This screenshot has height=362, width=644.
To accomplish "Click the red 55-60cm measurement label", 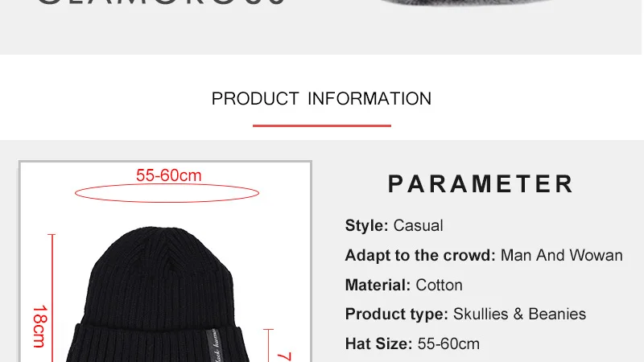I will point(169,175).
